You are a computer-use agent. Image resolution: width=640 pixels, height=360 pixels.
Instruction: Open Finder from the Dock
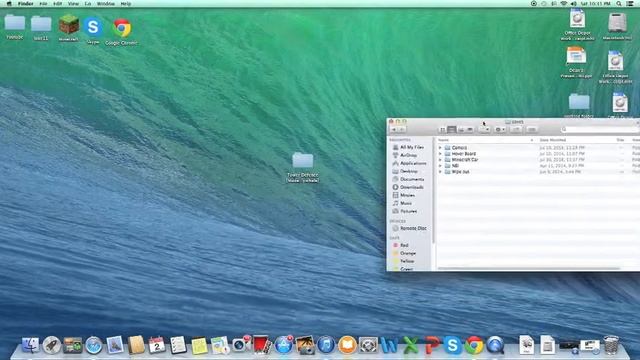(30, 345)
